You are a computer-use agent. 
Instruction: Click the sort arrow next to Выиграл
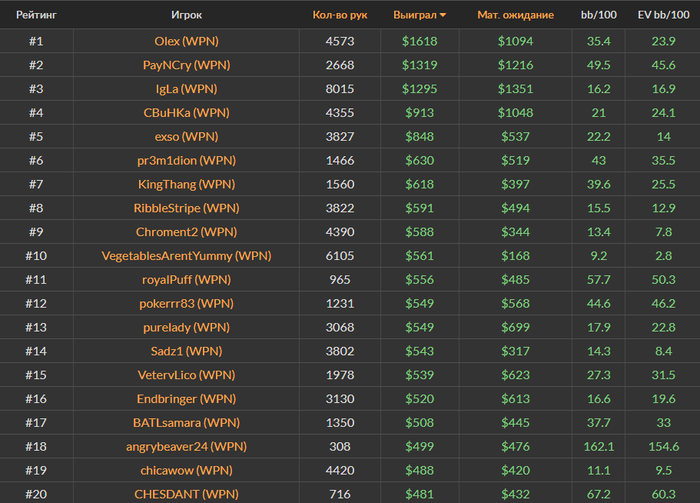(x=443, y=16)
